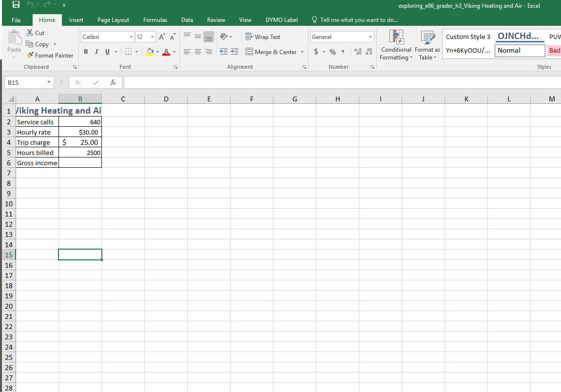Click the Save icon in the title bar
561x392 pixels.
(16, 5)
